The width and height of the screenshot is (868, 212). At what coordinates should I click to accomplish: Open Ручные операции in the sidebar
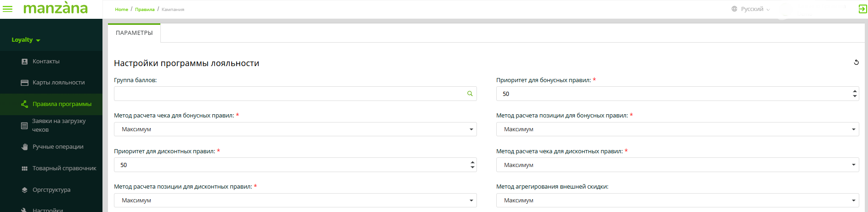click(x=58, y=147)
